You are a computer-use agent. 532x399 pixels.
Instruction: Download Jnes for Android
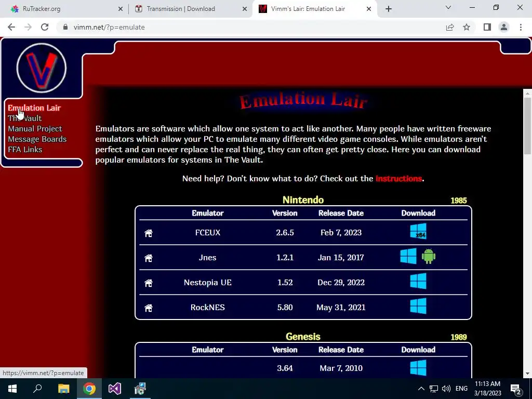pos(429,256)
